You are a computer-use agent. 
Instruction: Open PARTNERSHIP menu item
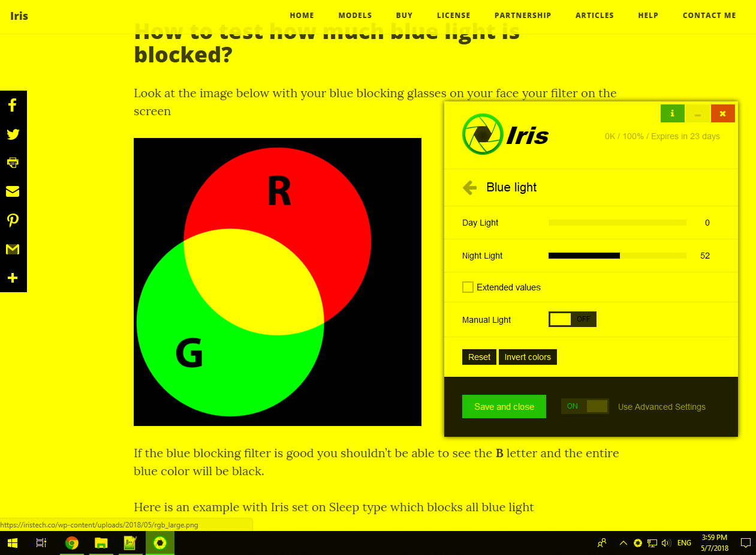coord(523,16)
